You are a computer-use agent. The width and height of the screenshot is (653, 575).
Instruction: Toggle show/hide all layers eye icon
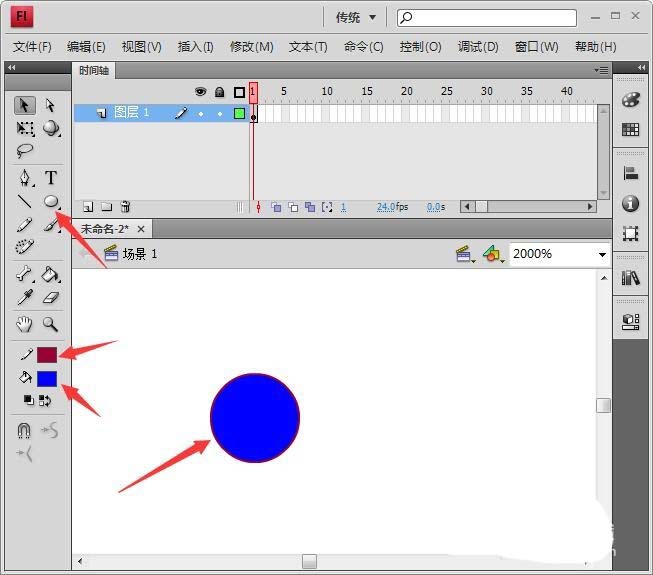coord(200,92)
